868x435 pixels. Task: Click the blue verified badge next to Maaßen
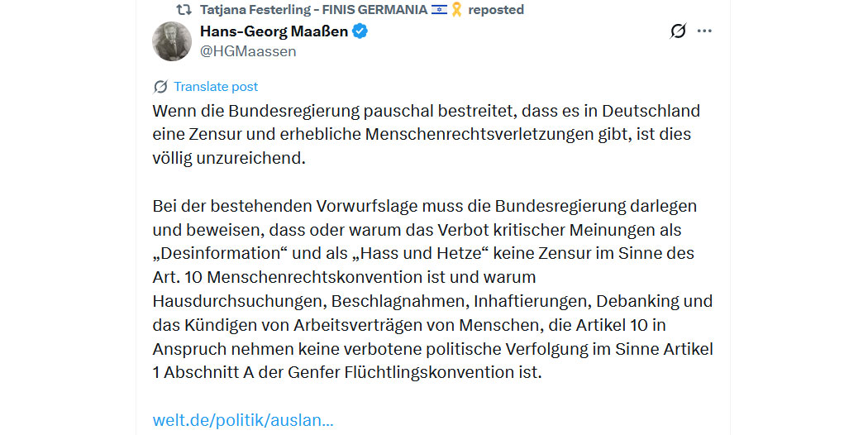360,31
